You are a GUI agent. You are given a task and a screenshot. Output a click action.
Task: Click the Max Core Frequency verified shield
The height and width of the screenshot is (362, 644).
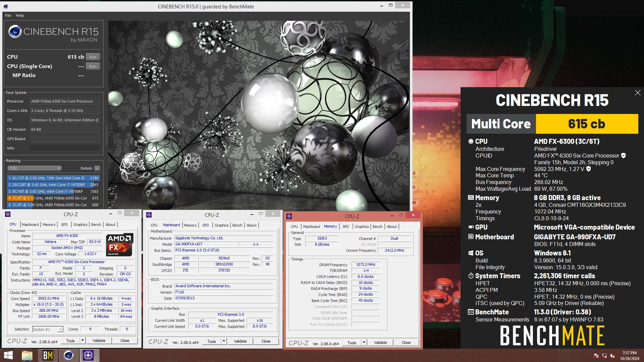click(588, 169)
